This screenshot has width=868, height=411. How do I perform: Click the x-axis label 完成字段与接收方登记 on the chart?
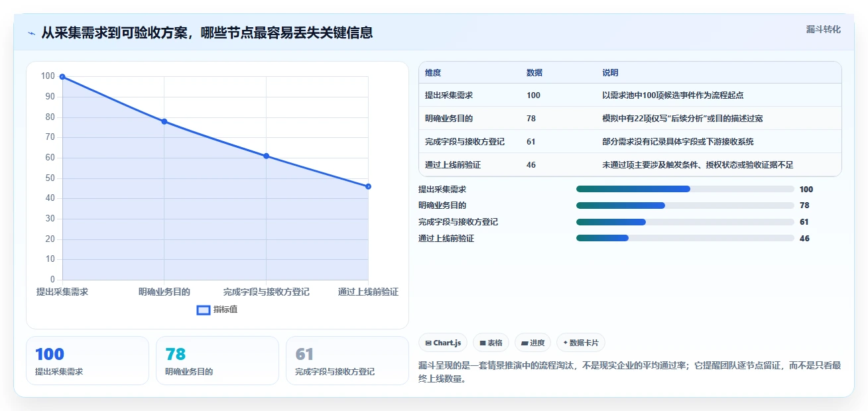(x=266, y=292)
